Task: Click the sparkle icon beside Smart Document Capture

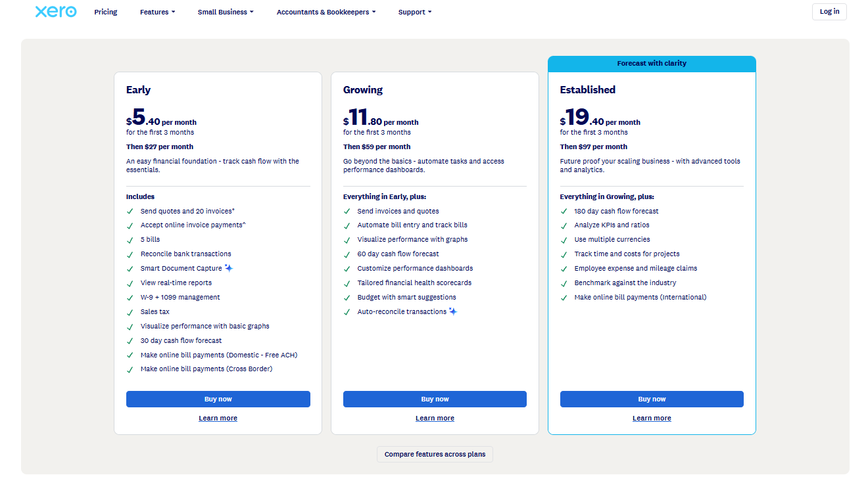Action: click(229, 268)
